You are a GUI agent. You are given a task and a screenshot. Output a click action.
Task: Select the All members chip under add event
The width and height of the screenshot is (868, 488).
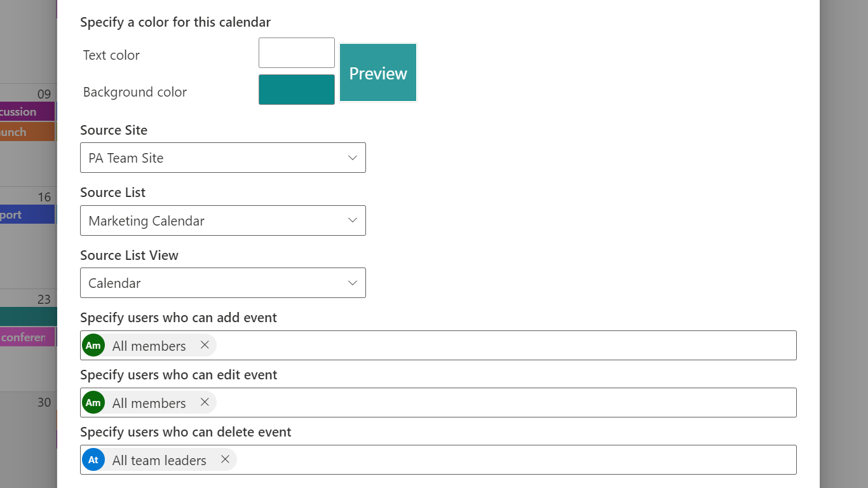pos(149,346)
